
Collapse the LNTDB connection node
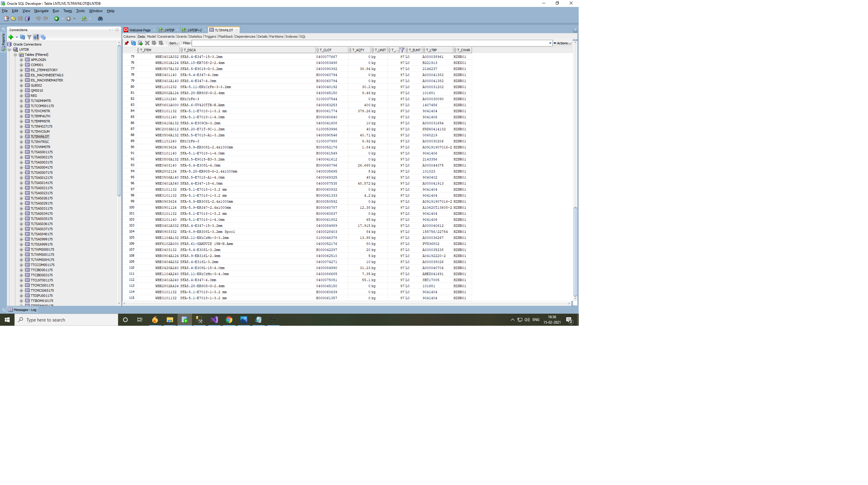click(10, 49)
